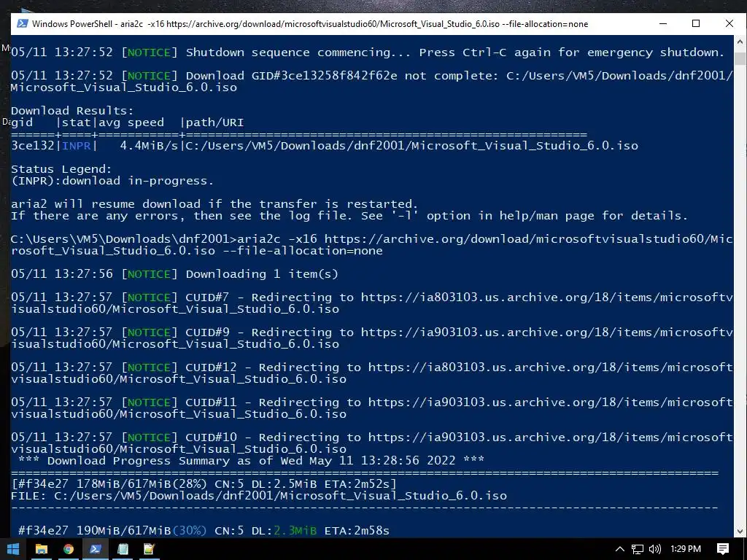The width and height of the screenshot is (747, 560).
Task: Click the '(30%)' progress percentage
Action: (190, 531)
